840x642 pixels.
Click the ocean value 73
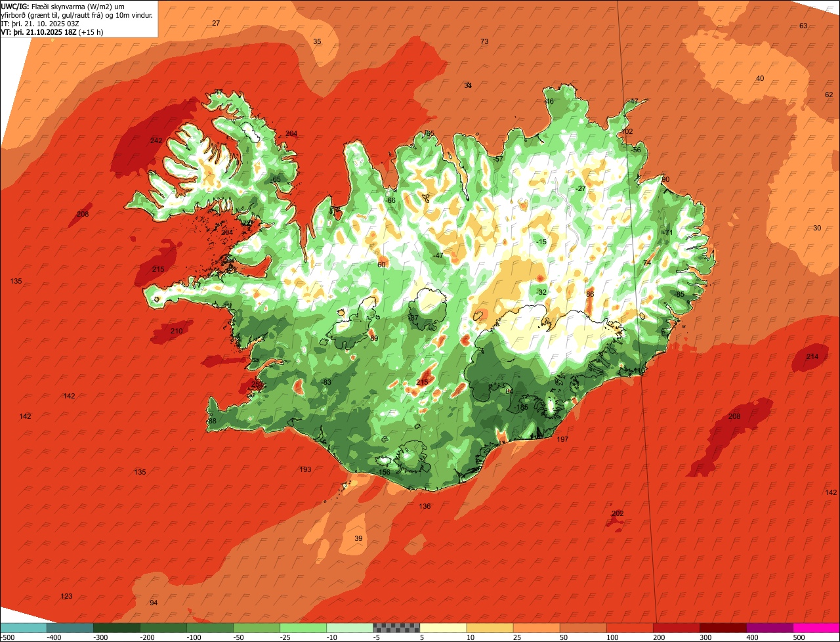(484, 41)
